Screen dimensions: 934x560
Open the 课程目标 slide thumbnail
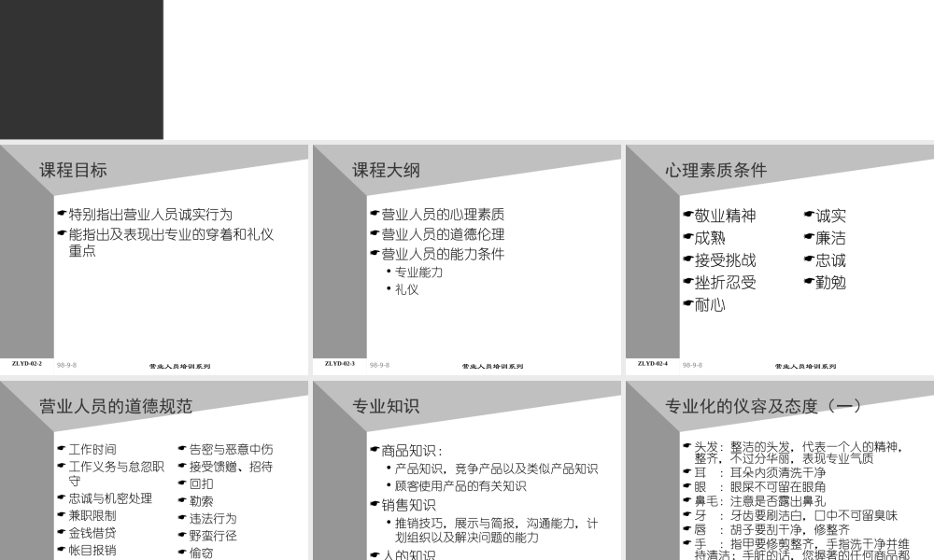tap(154, 259)
